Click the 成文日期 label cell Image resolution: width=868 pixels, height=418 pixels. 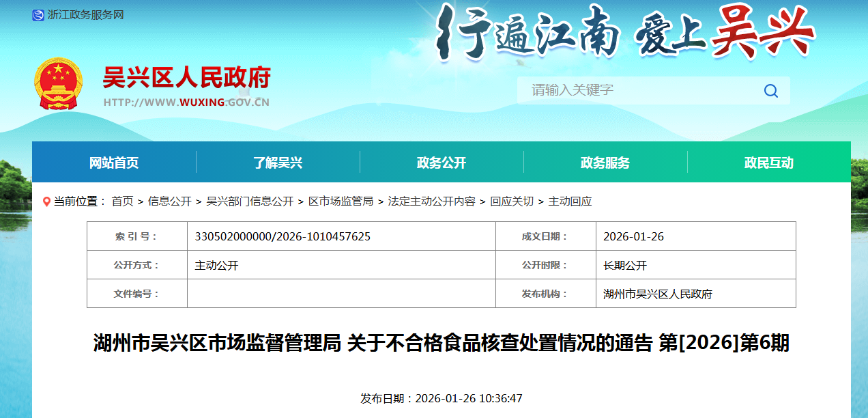click(546, 236)
